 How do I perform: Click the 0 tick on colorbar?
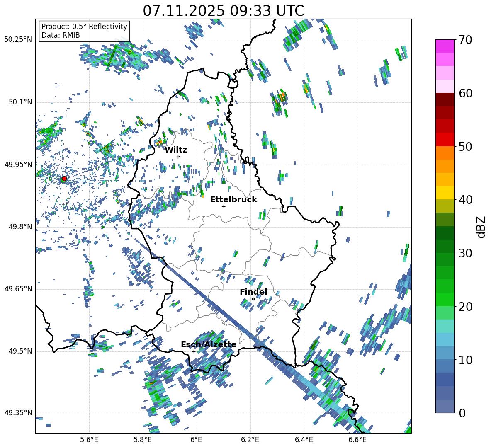click(462, 413)
